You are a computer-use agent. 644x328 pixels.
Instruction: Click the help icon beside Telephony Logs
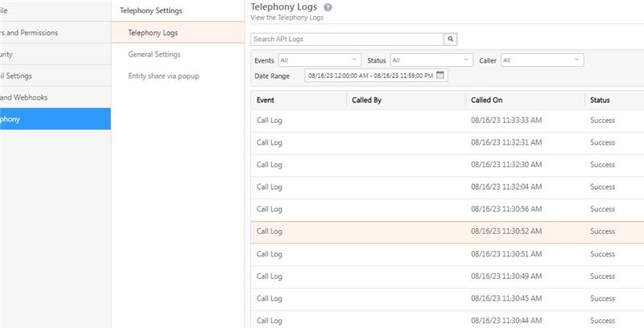click(x=328, y=7)
